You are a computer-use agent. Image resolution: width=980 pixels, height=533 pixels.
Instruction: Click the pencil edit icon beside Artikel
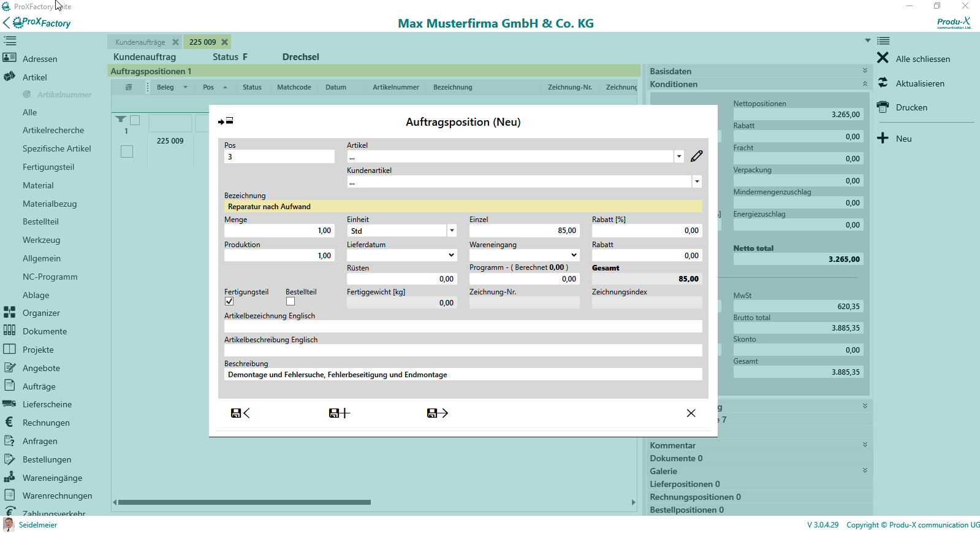pos(697,156)
